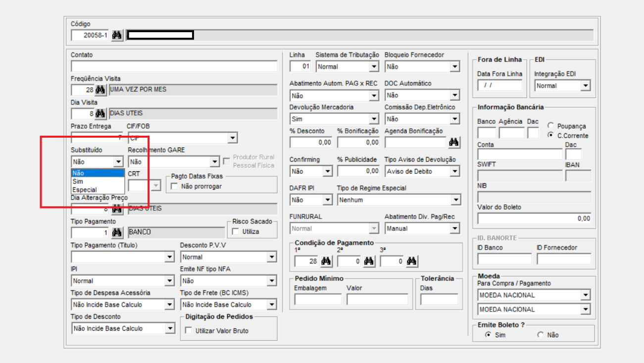
Task: Choose 'Especial' in the Substituído list
Action: point(98,190)
